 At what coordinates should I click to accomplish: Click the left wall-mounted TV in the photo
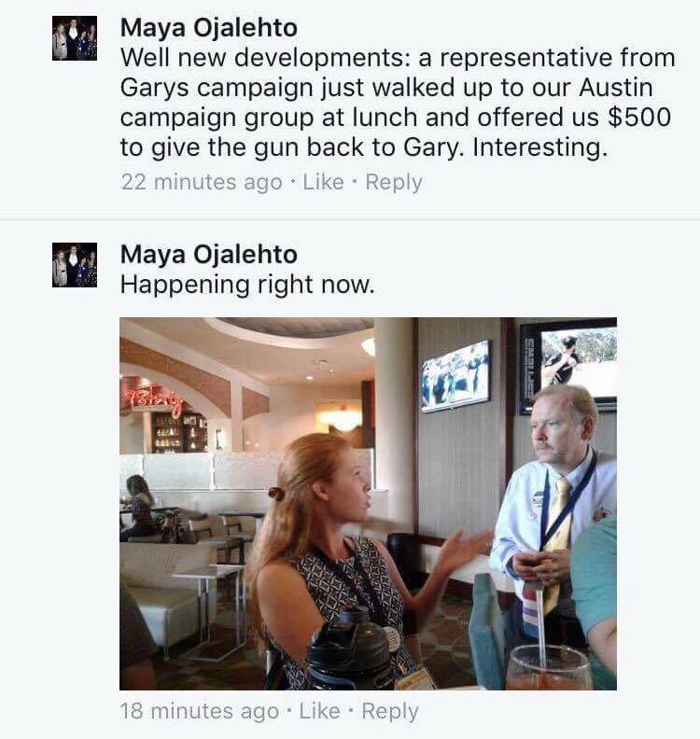pos(455,377)
